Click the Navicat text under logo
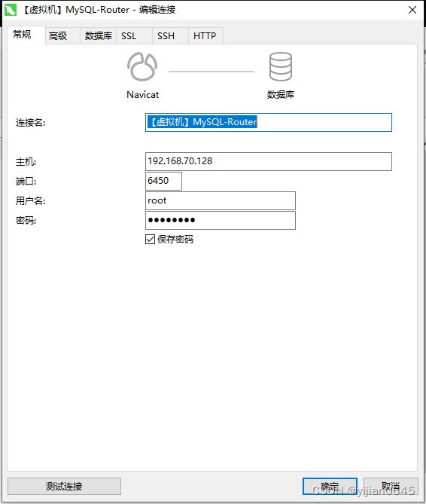The height and width of the screenshot is (504, 426). click(x=142, y=94)
